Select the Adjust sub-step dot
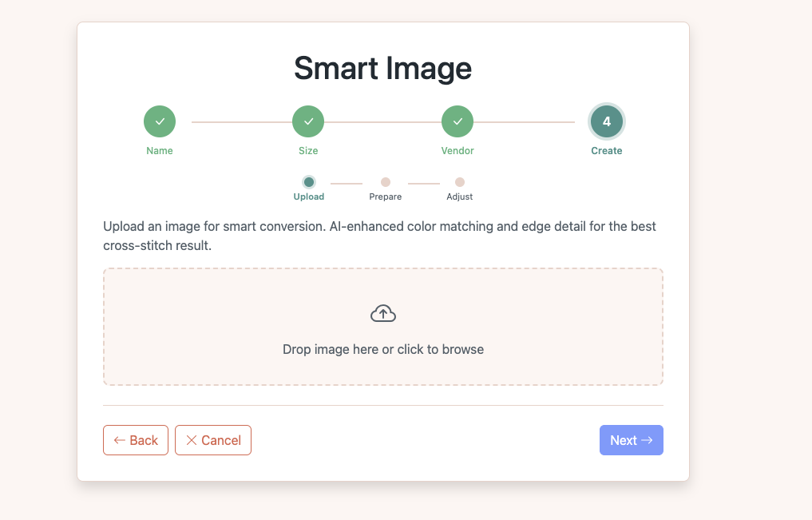This screenshot has height=520, width=812. pyautogui.click(x=460, y=182)
